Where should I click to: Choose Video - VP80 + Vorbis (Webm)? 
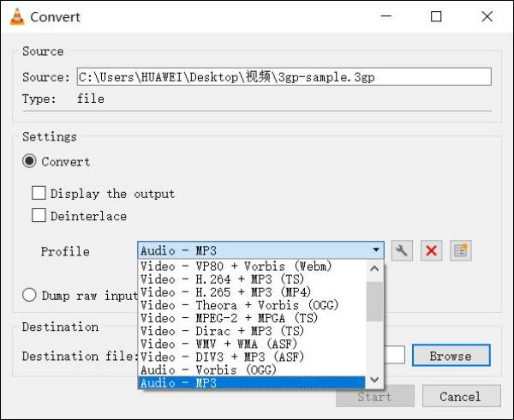[x=251, y=266]
